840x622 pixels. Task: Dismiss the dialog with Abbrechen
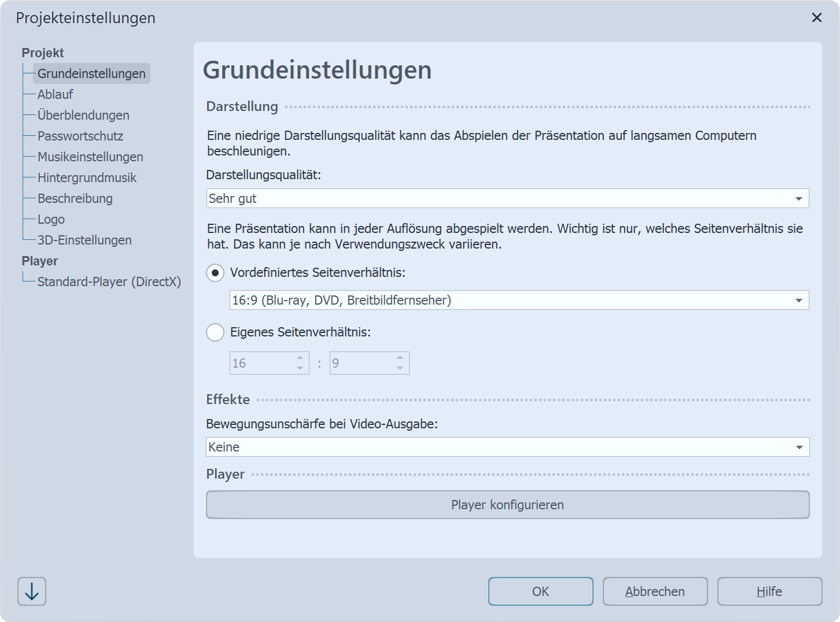pyautogui.click(x=655, y=591)
